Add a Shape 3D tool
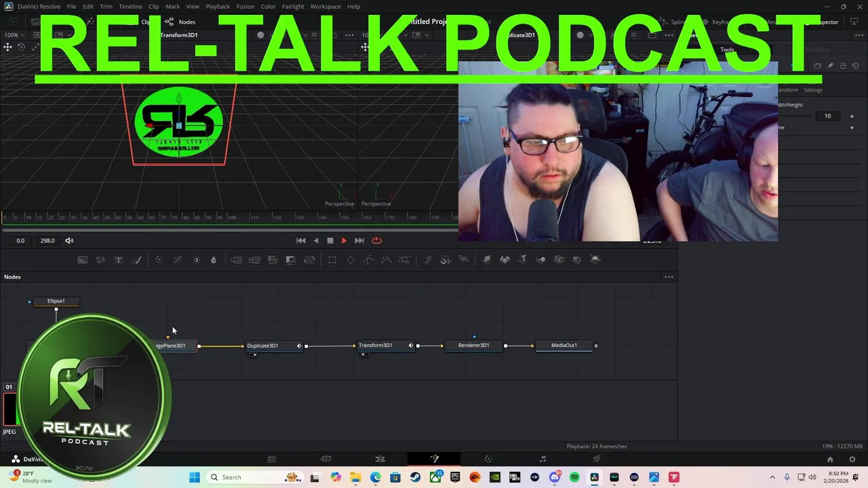868x488 pixels. (x=505, y=260)
